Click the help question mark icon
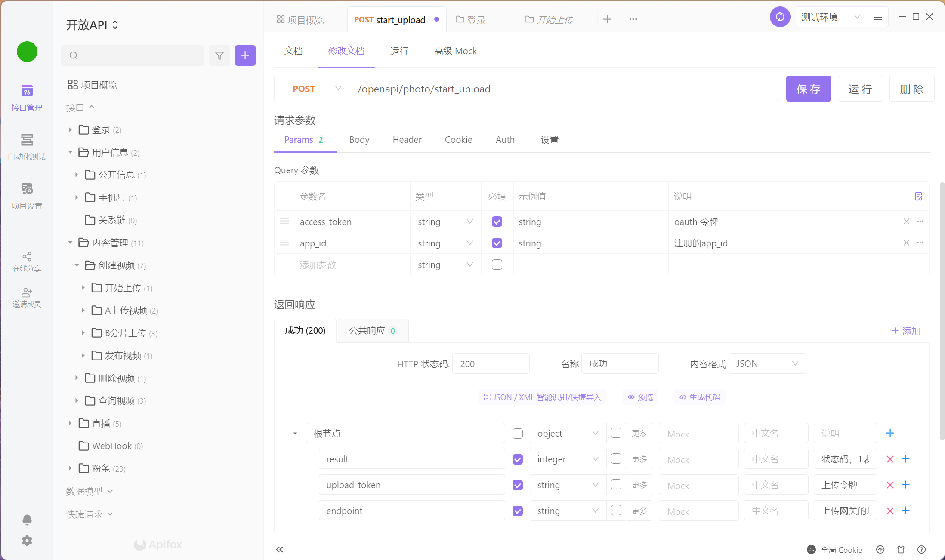The width and height of the screenshot is (945, 560). pyautogui.click(x=921, y=549)
